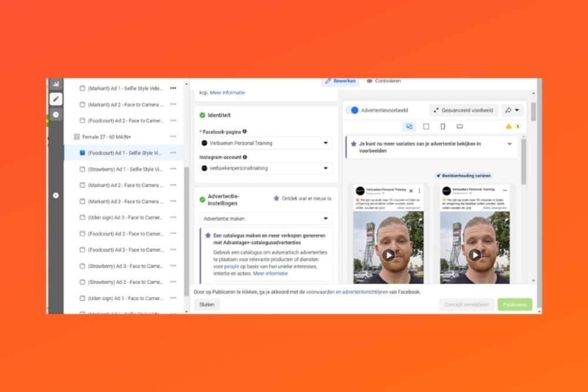Expand the share options arrow beside the share icon
Viewport: 588px width, 392px height.
517,110
